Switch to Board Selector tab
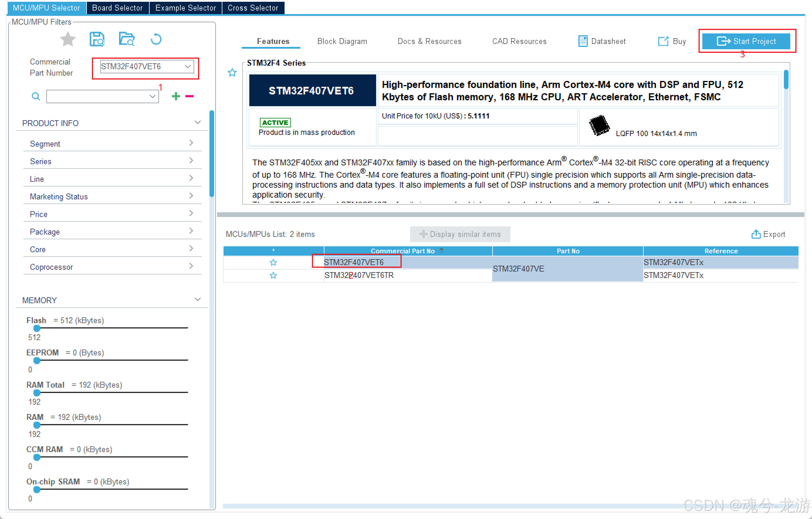812x519 pixels. coord(117,8)
